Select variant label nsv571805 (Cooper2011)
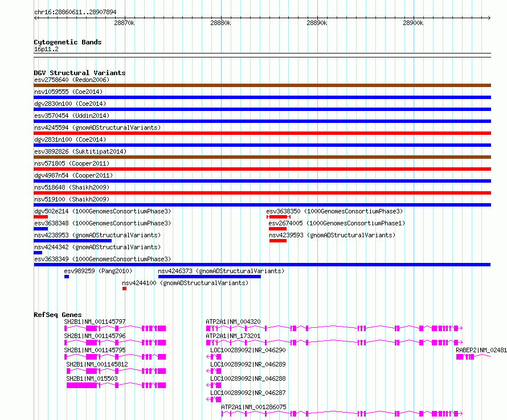This screenshot has width=507, height=420. [x=72, y=163]
